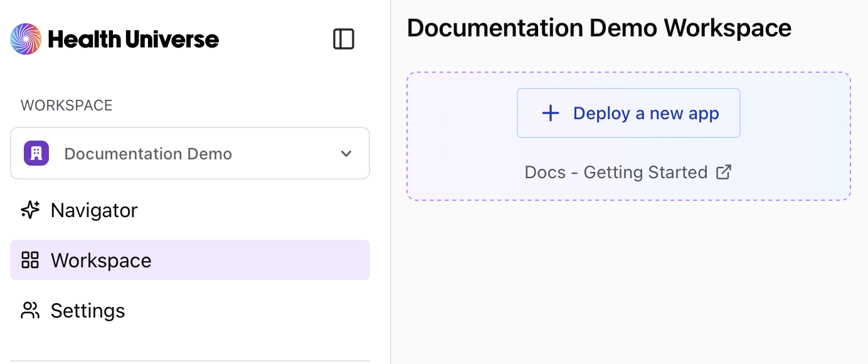The image size is (868, 364).
Task: Click the Navigator sparkle icon
Action: click(30, 210)
